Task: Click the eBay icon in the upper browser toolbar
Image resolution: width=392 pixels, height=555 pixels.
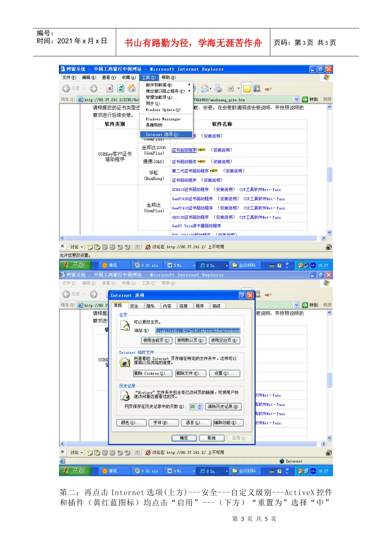Action: click(x=269, y=89)
